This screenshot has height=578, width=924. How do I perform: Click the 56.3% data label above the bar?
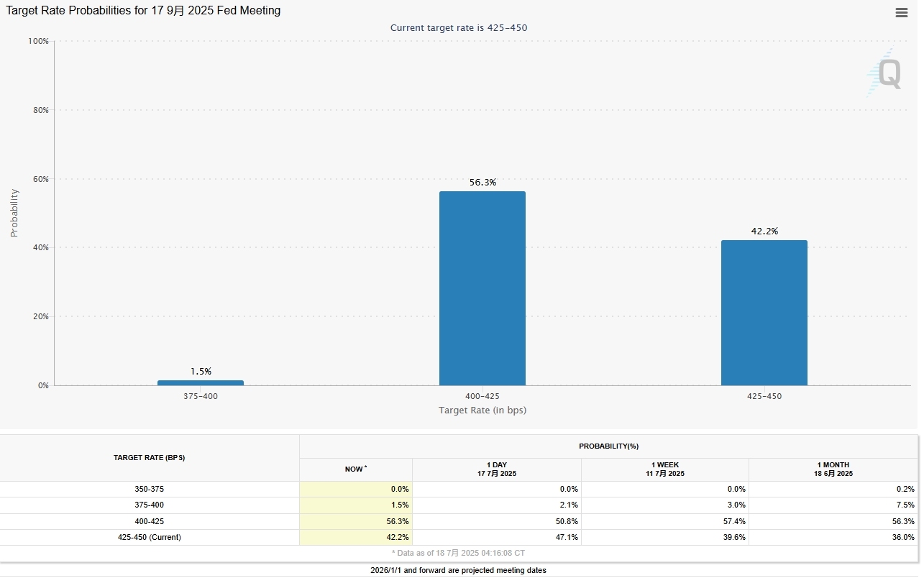coord(482,183)
